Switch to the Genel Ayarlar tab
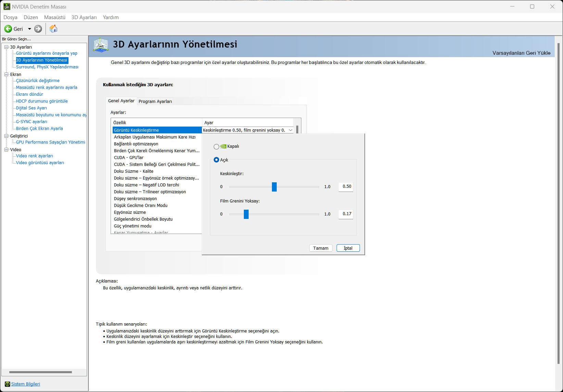The height and width of the screenshot is (392, 563). (121, 101)
